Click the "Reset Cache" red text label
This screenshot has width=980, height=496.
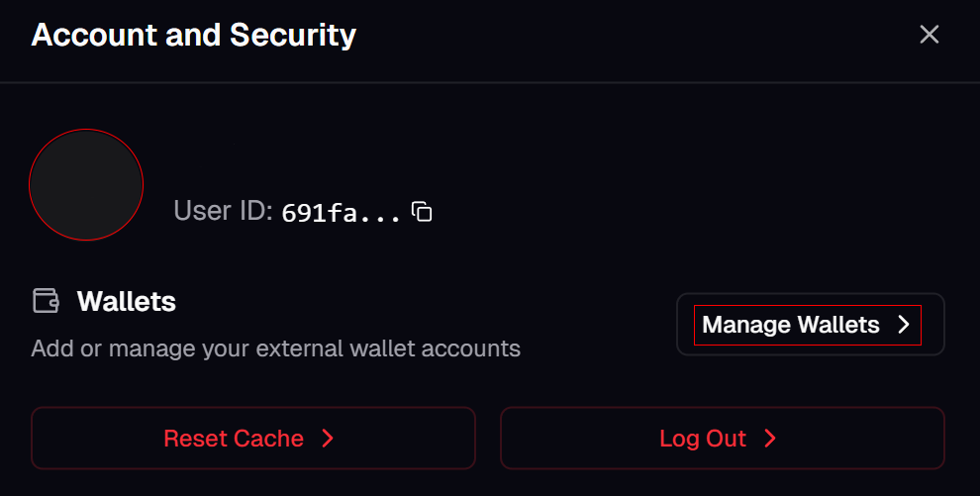tap(234, 439)
